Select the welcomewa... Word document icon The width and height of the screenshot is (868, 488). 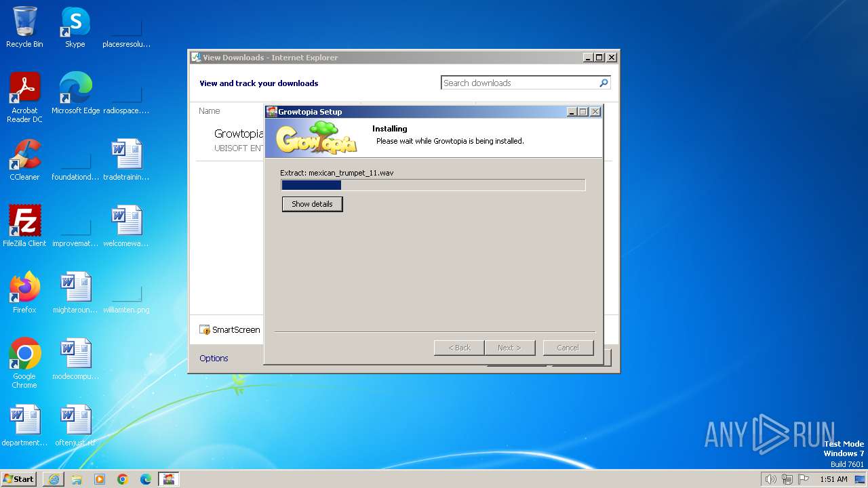tap(126, 226)
